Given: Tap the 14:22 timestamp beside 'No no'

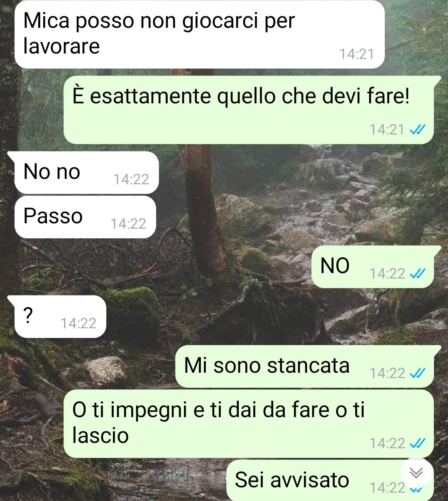Looking at the screenshot, I should (x=131, y=179).
